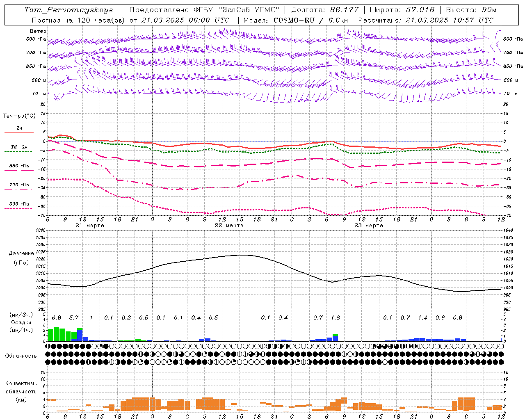
Task: Click the Осадки label
Action: click(x=21, y=322)
